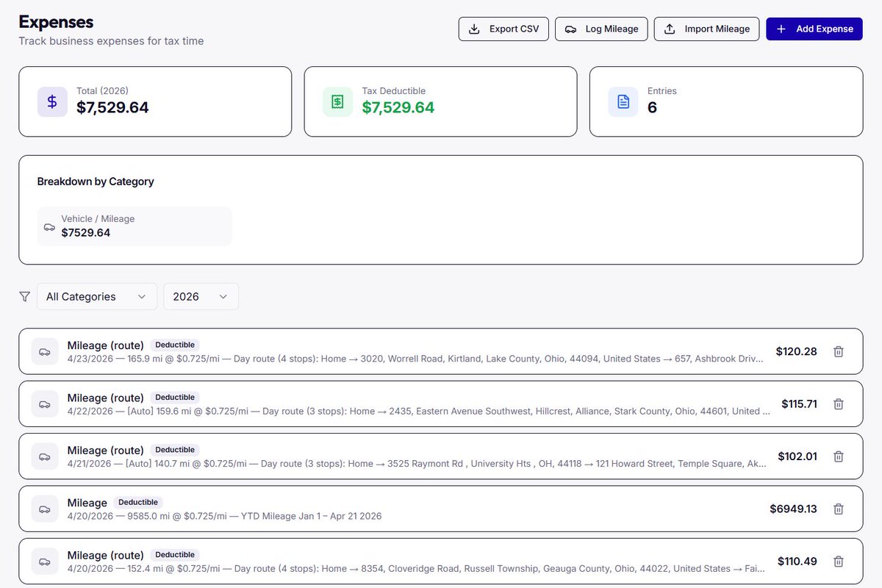Delete the $110.49 mileage entry
Image resolution: width=882 pixels, height=588 pixels.
tap(838, 562)
